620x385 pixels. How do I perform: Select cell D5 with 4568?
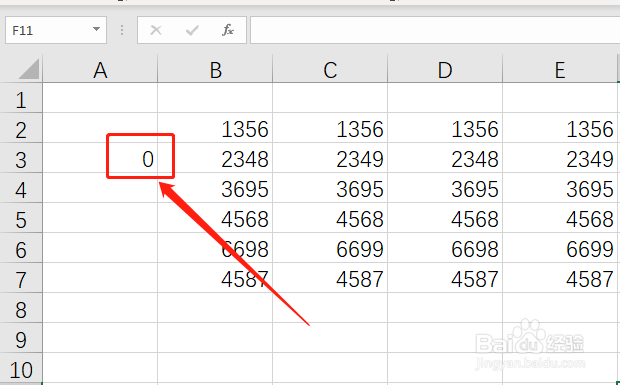click(445, 218)
